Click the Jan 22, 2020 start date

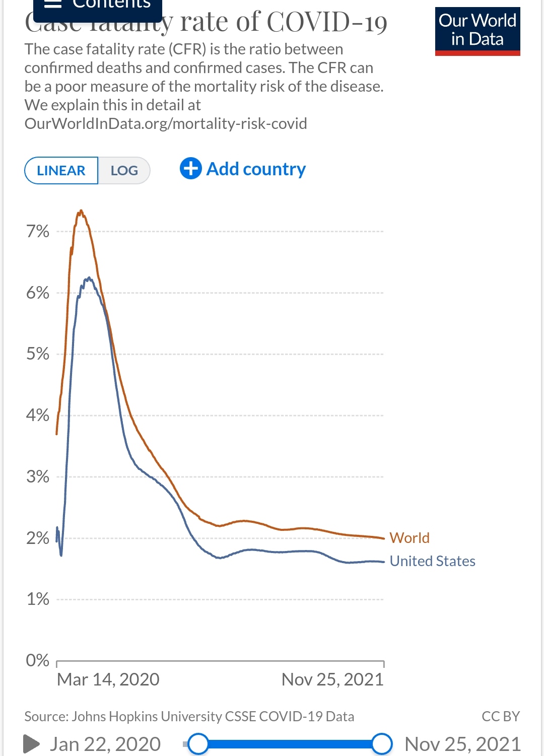coord(105,744)
